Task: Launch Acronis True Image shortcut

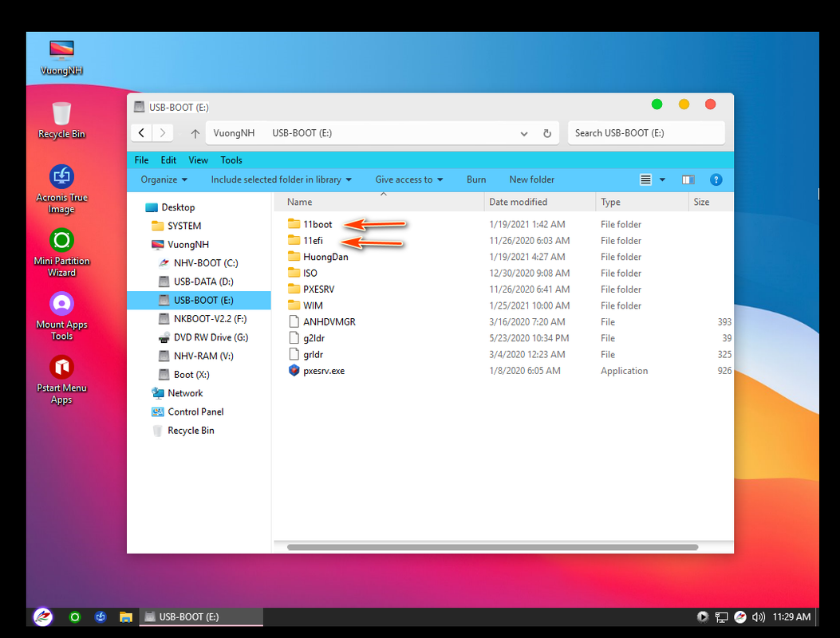Action: [x=61, y=189]
